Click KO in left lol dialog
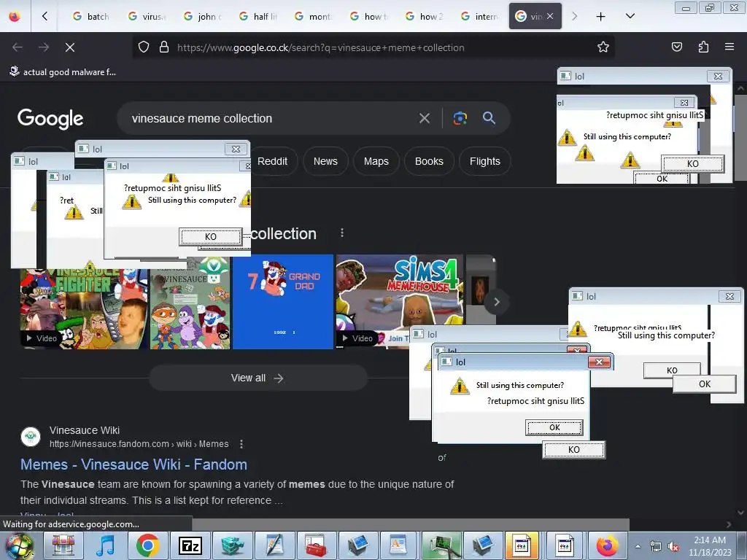747x560 pixels. [211, 237]
